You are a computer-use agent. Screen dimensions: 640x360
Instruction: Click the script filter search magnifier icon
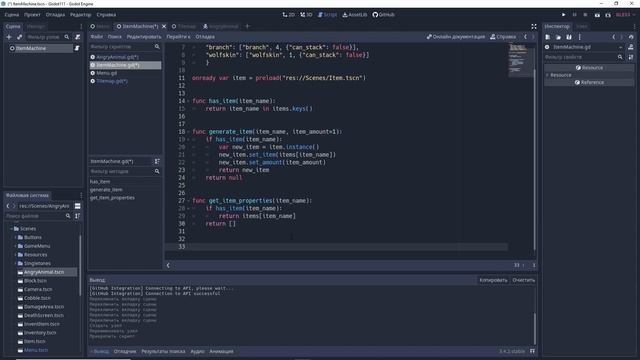tap(157, 47)
